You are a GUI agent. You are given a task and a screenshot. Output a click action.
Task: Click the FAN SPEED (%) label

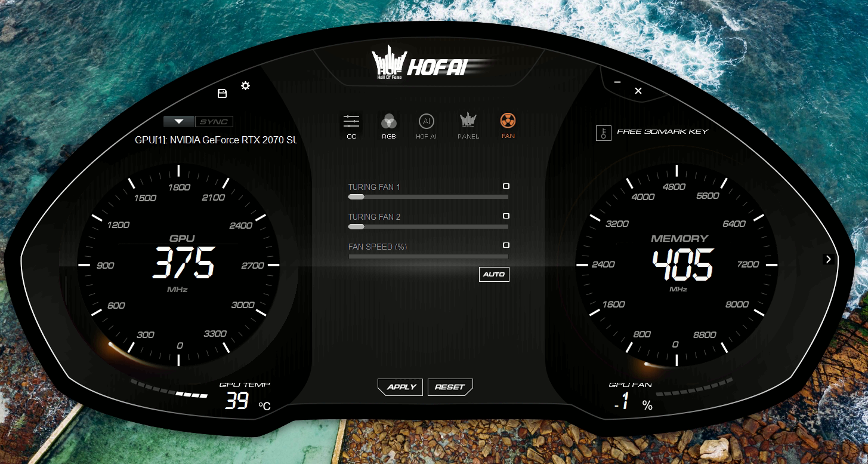[x=378, y=247]
